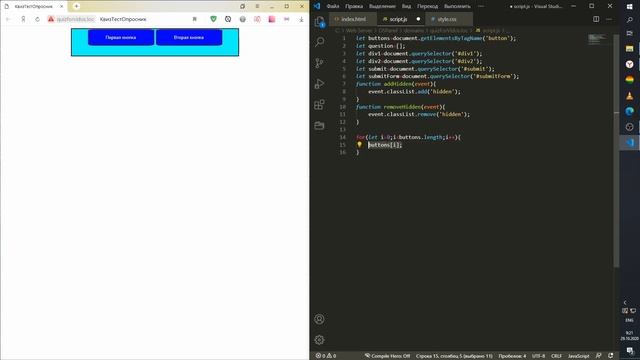
Task: Click code line 14 with the for loop
Action: pos(408,137)
